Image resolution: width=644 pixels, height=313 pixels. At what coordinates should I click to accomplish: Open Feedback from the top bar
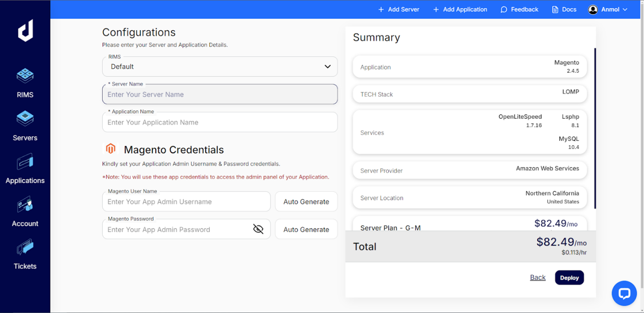coord(519,9)
